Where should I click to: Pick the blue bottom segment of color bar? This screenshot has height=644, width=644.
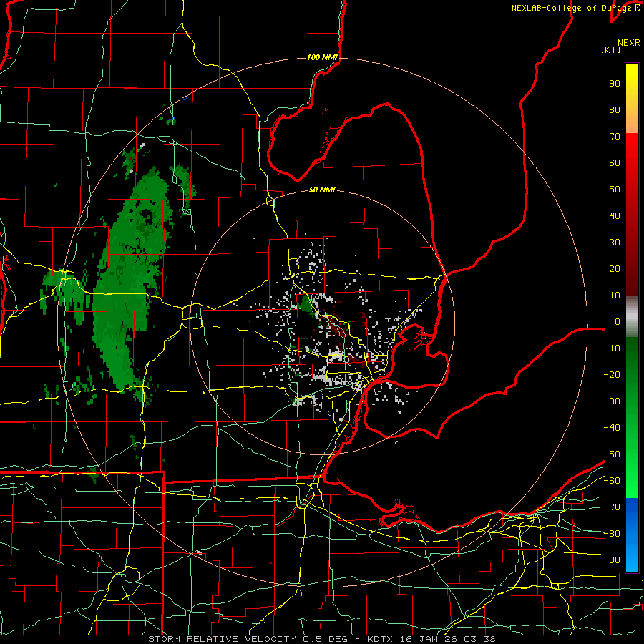pyautogui.click(x=632, y=535)
